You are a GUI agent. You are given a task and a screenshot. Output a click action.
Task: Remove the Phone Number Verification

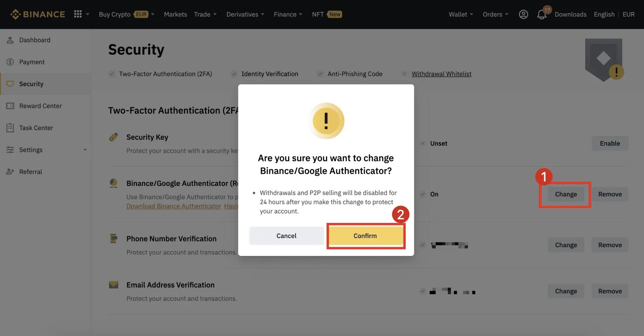pos(610,245)
